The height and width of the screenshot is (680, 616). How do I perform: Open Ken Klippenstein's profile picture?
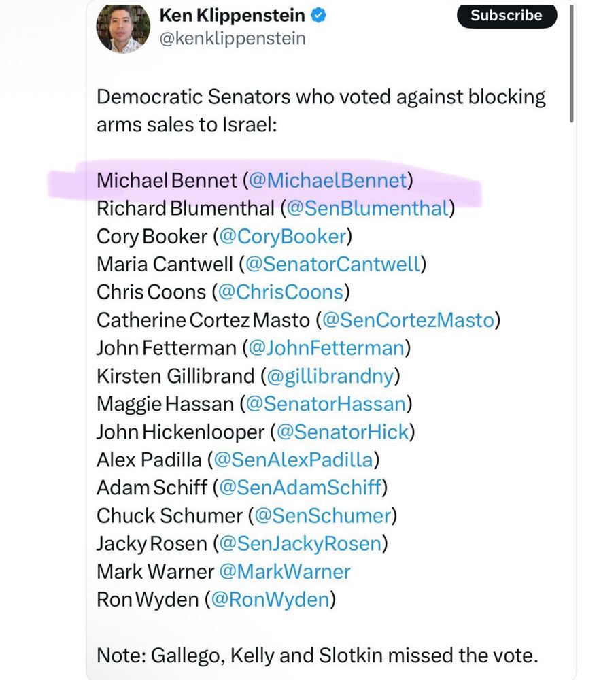[122, 27]
